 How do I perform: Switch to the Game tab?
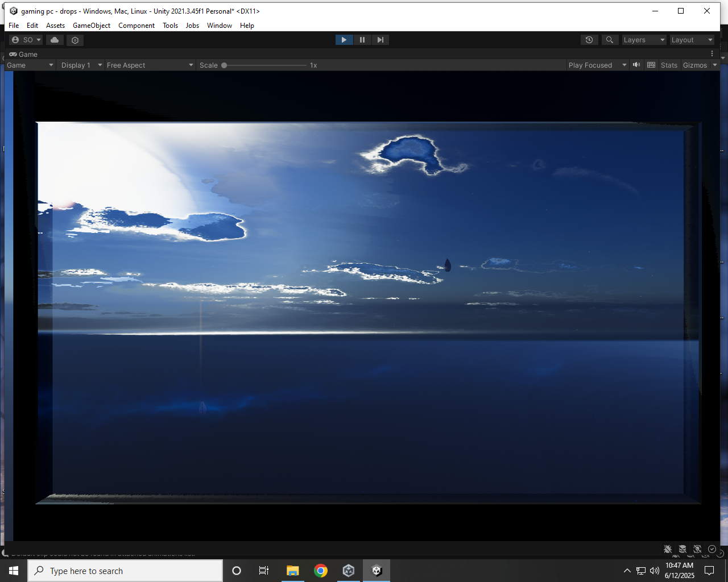tap(23, 54)
